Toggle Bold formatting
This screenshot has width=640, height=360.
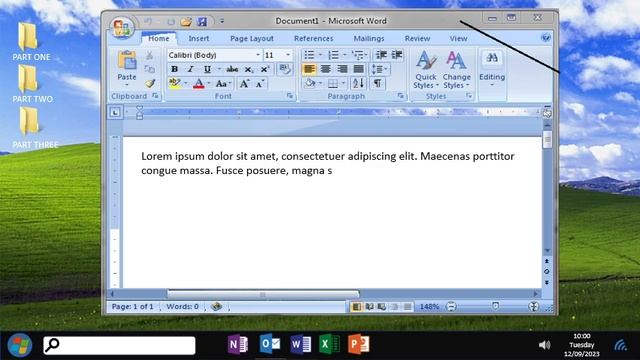point(174,69)
